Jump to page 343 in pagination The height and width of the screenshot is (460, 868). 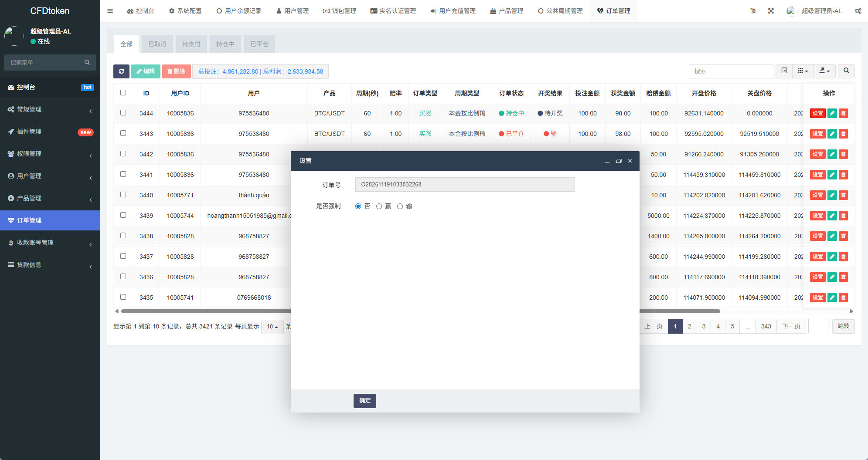(x=766, y=326)
